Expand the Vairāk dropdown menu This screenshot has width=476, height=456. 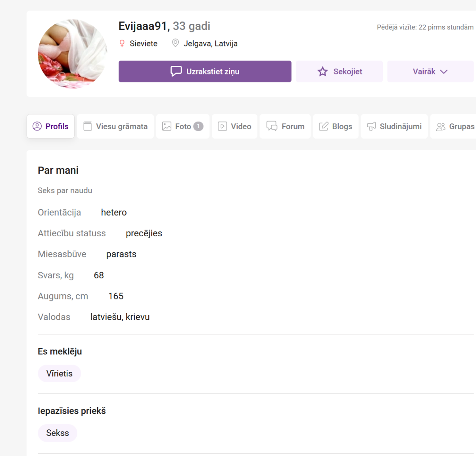[430, 71]
